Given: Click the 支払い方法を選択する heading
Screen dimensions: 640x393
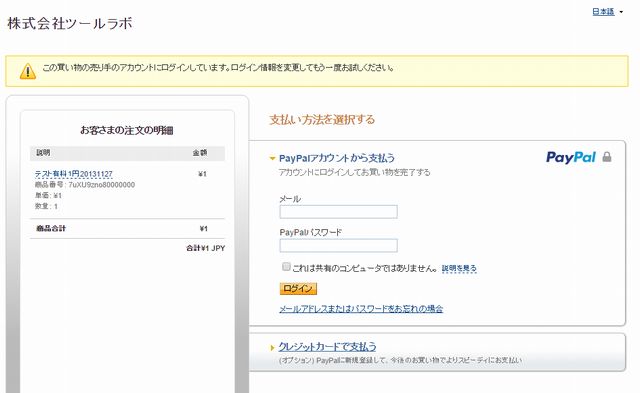Looking at the screenshot, I should click(x=322, y=120).
